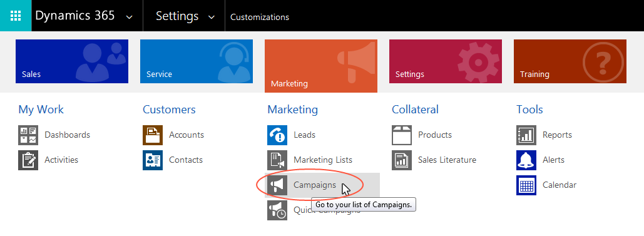
Task: Open the Campaigns text link
Action: (x=315, y=185)
